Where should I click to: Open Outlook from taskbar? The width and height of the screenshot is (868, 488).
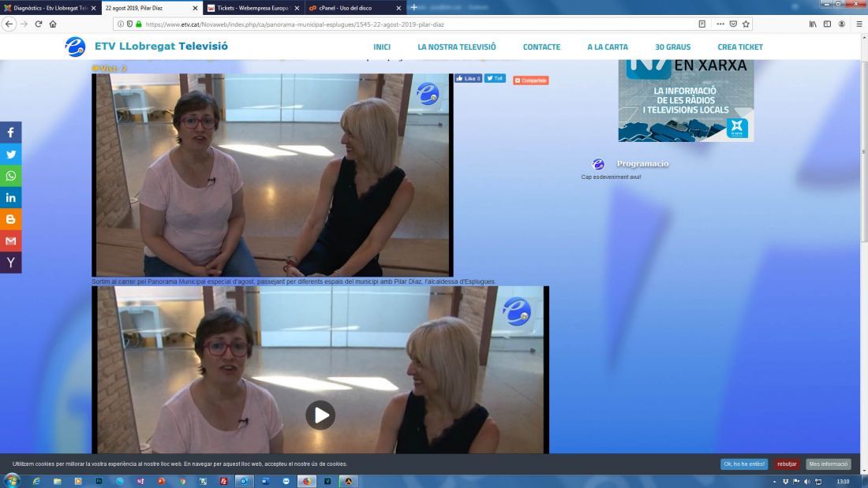[244, 482]
